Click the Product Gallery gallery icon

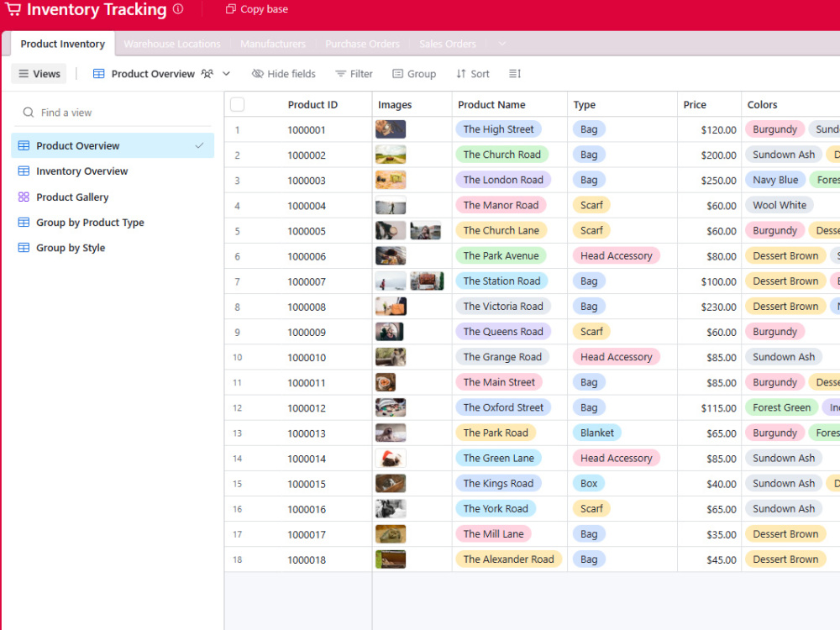(x=24, y=197)
